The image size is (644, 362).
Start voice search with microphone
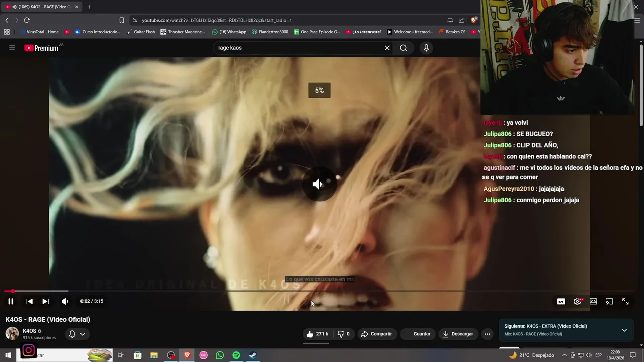click(x=426, y=48)
